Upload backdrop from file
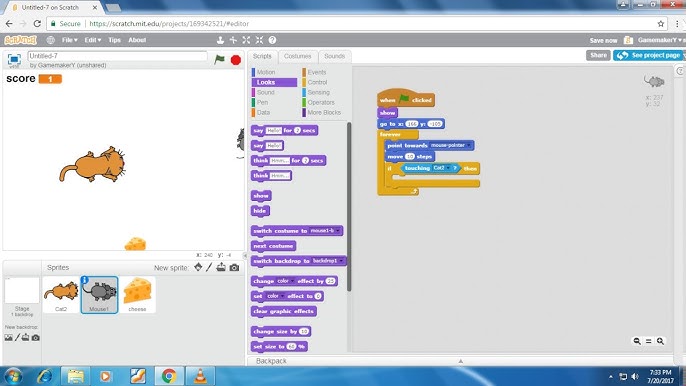 (x=26, y=337)
